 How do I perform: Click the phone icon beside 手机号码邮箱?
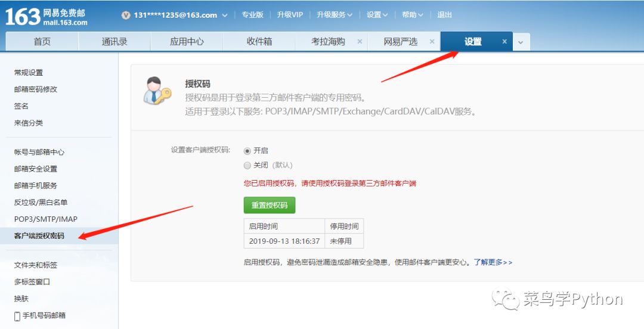17,316
